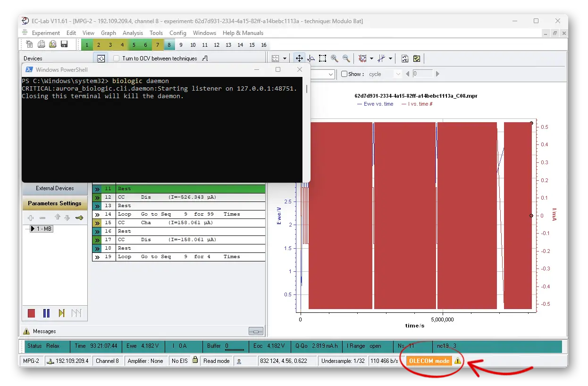Click the user icon after Read mode

(239, 361)
